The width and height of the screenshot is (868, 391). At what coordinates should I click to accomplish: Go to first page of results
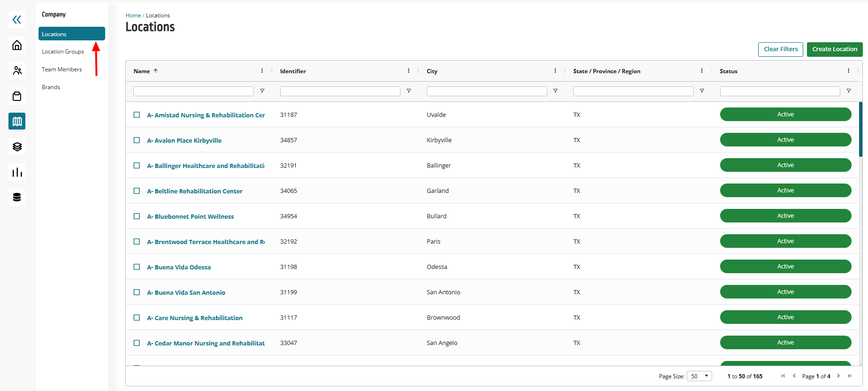click(783, 376)
